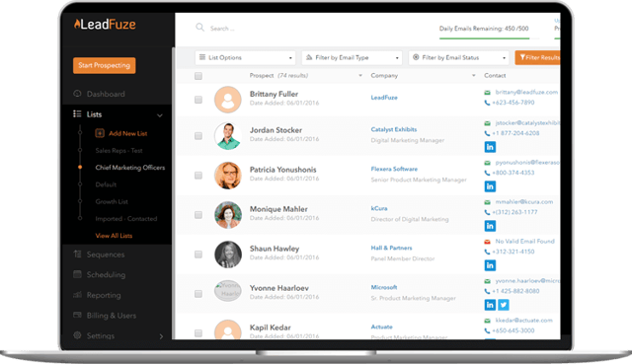Click Jordan Stocker's profile photo
632x364 pixels.
tap(228, 136)
